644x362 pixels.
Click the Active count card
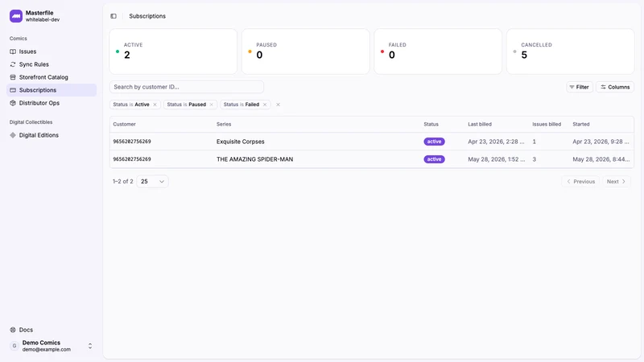[173, 51]
